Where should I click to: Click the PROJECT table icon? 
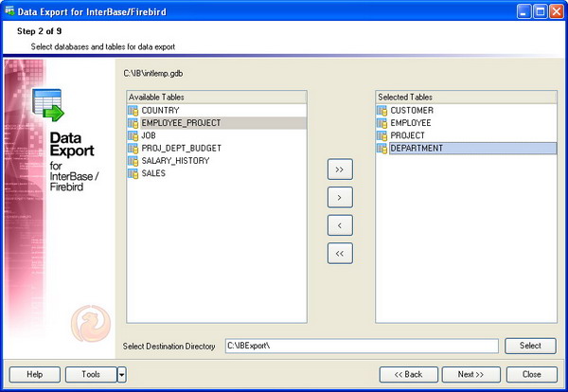click(382, 135)
